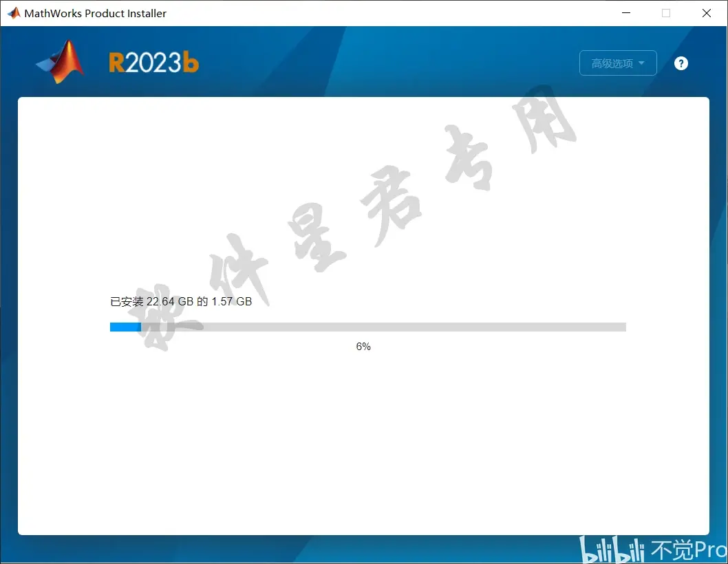Click the 6% progress percentage
This screenshot has width=728, height=564.
pyautogui.click(x=363, y=346)
